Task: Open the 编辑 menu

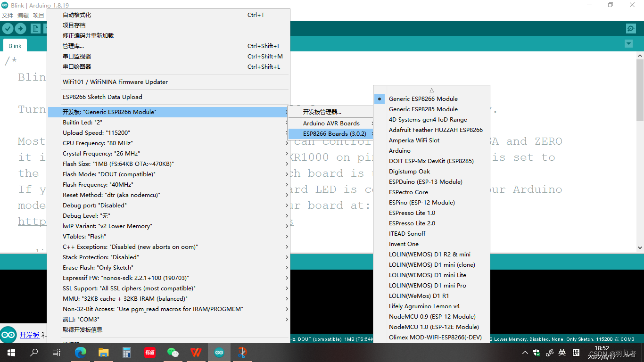Action: 23,16
